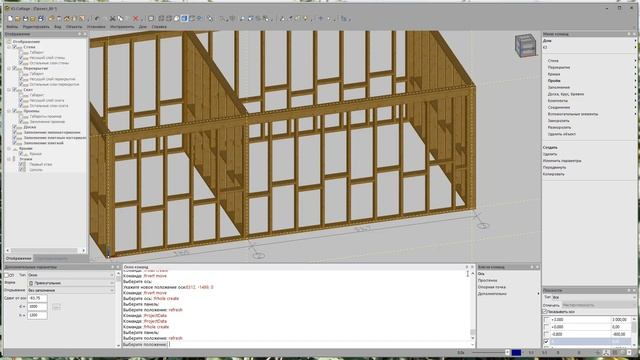Click the blue floppy Save-all toolbar icon
This screenshot has width=640, height=360.
pos(41,19)
